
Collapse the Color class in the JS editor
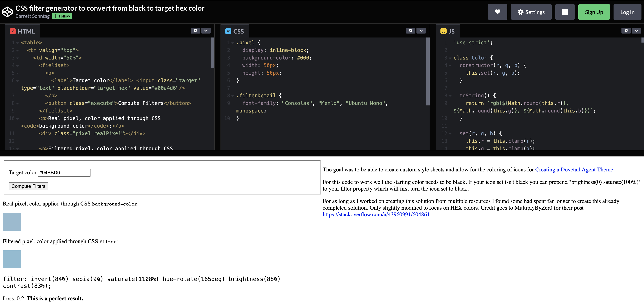coord(450,58)
